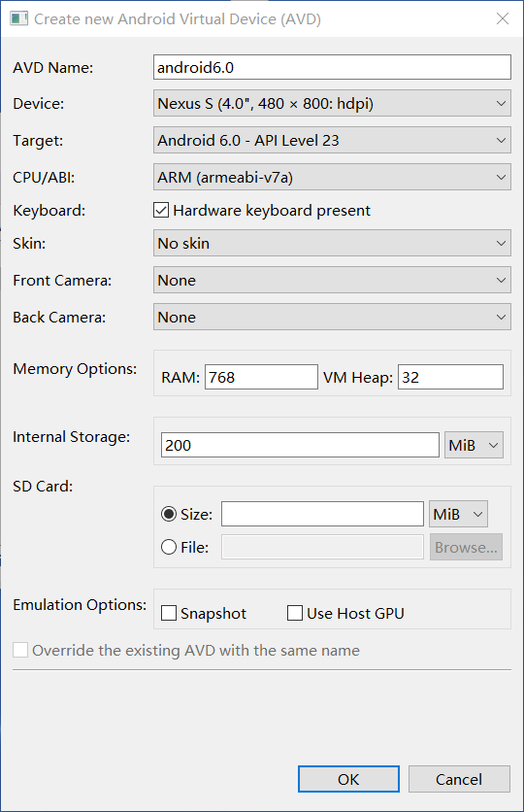
Task: Click the Cancel button
Action: pyautogui.click(x=459, y=779)
